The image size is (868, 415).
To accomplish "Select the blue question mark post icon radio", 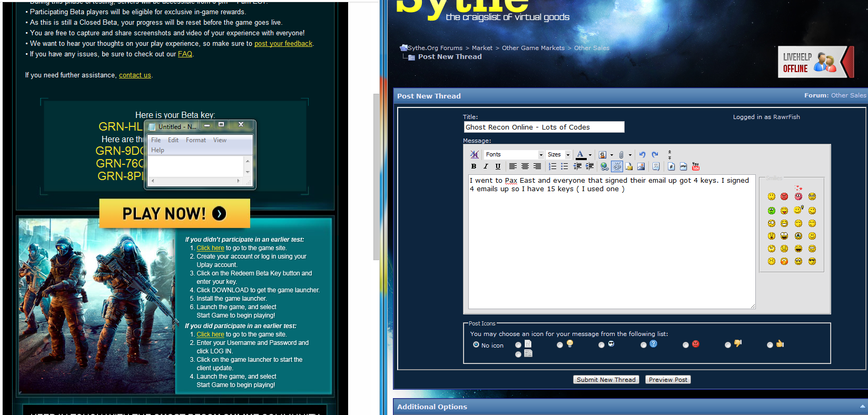I will pos(644,345).
